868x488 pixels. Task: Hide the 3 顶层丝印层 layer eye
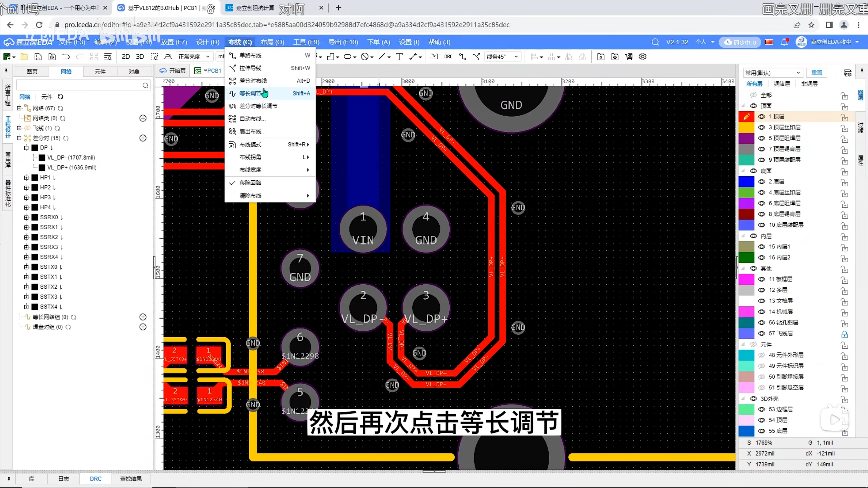[762, 127]
